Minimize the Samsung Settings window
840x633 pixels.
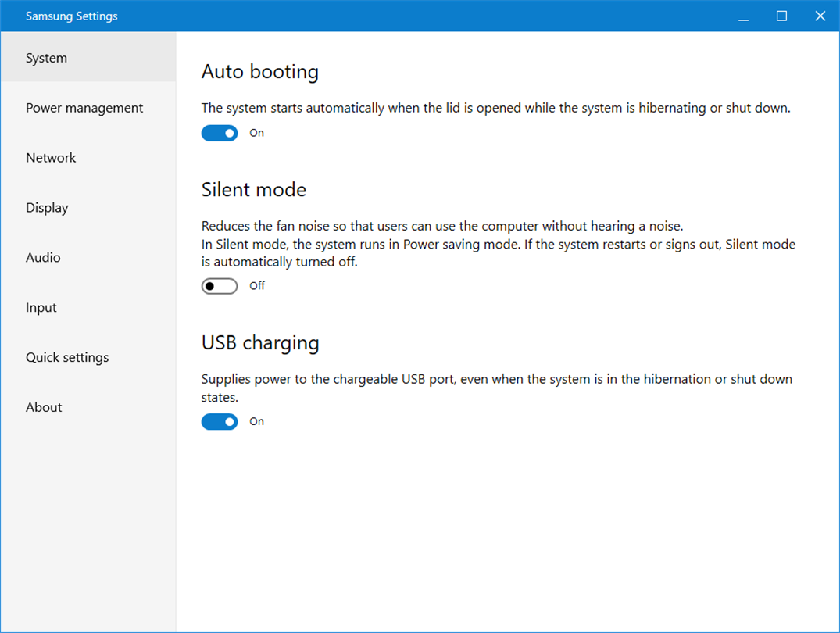click(x=743, y=16)
